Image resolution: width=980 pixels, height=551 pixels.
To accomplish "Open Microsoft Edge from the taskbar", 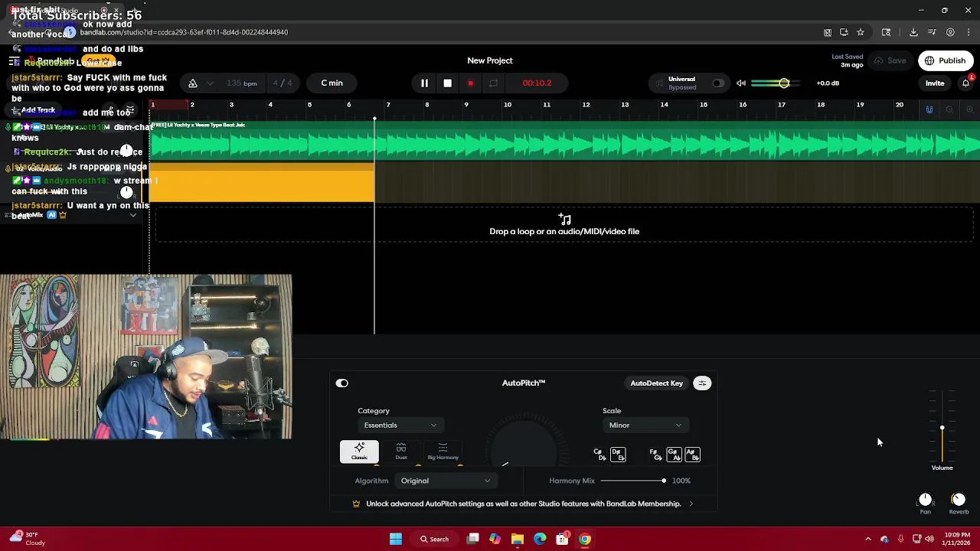I will point(540,539).
